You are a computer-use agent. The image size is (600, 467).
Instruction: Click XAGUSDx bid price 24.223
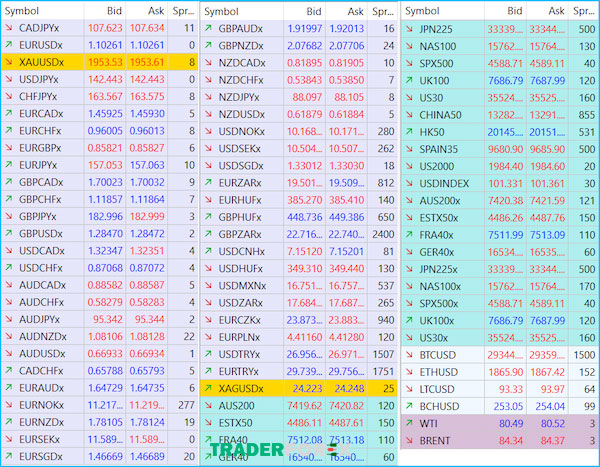[307, 389]
